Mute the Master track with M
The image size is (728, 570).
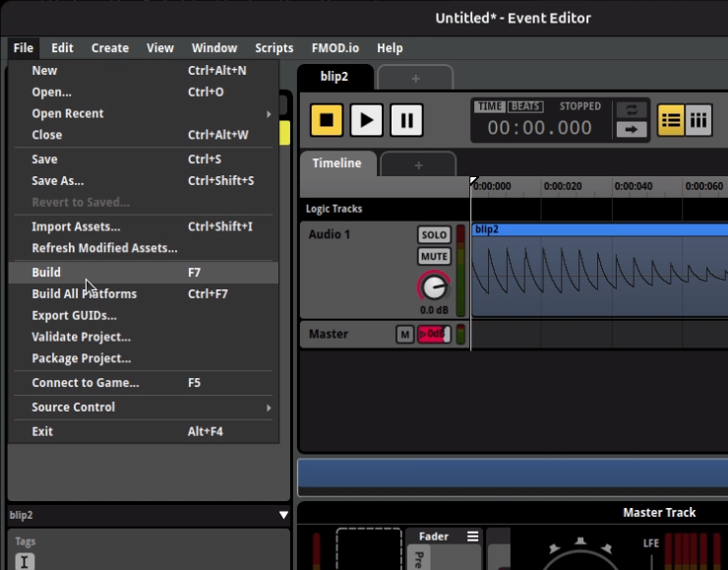(x=405, y=334)
